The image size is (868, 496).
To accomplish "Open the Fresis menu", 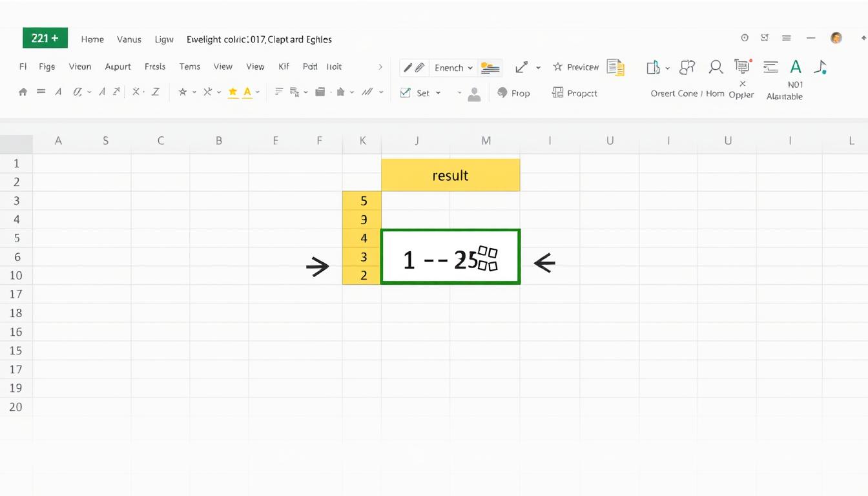I will tap(155, 67).
